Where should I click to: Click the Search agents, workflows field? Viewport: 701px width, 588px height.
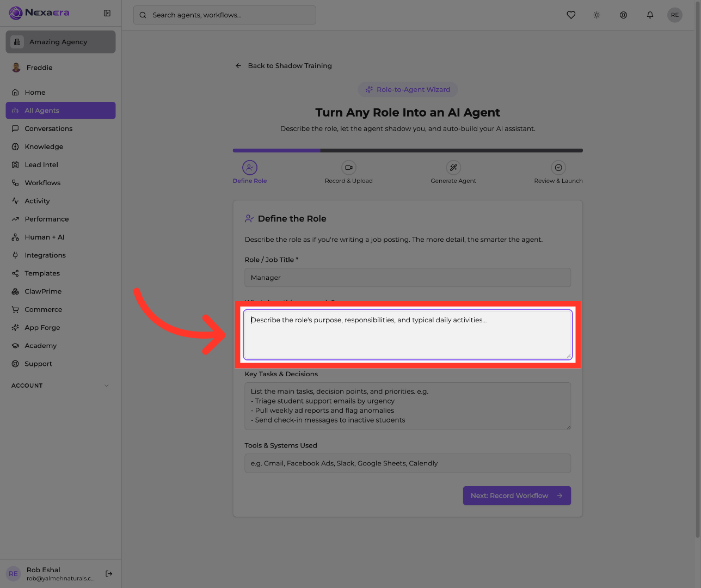(x=225, y=15)
